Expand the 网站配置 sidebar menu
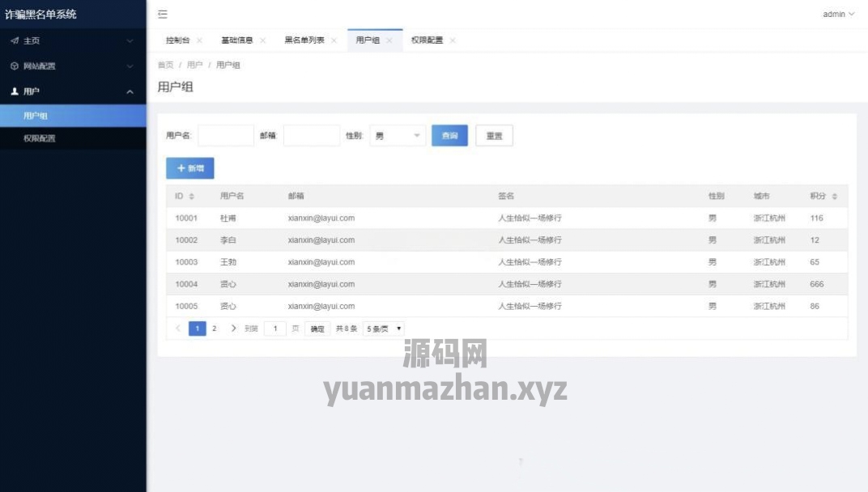The image size is (868, 492). tap(73, 66)
